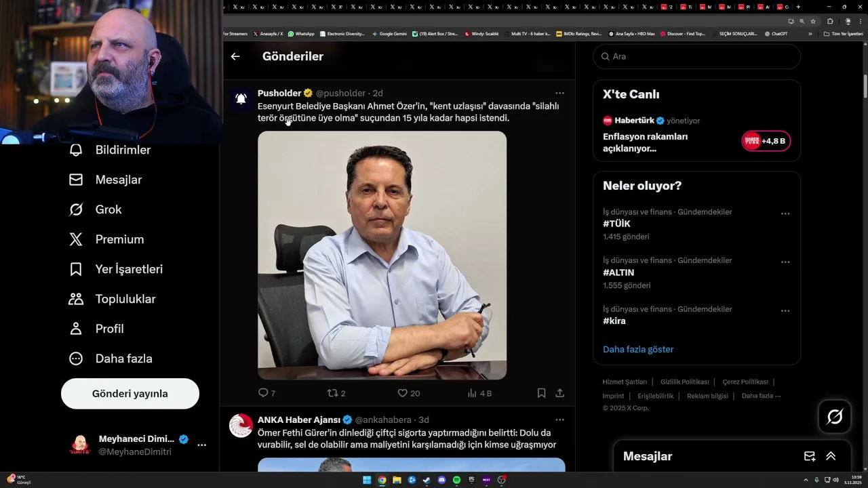Open the Gizlilik Politikası footer link
Viewport: 868px width, 488px height.
pos(684,382)
